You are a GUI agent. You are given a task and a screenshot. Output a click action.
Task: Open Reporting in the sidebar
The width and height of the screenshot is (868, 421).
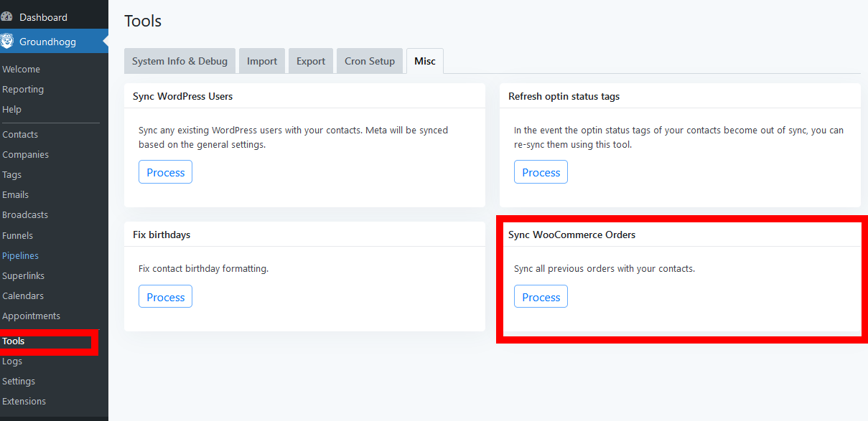23,90
